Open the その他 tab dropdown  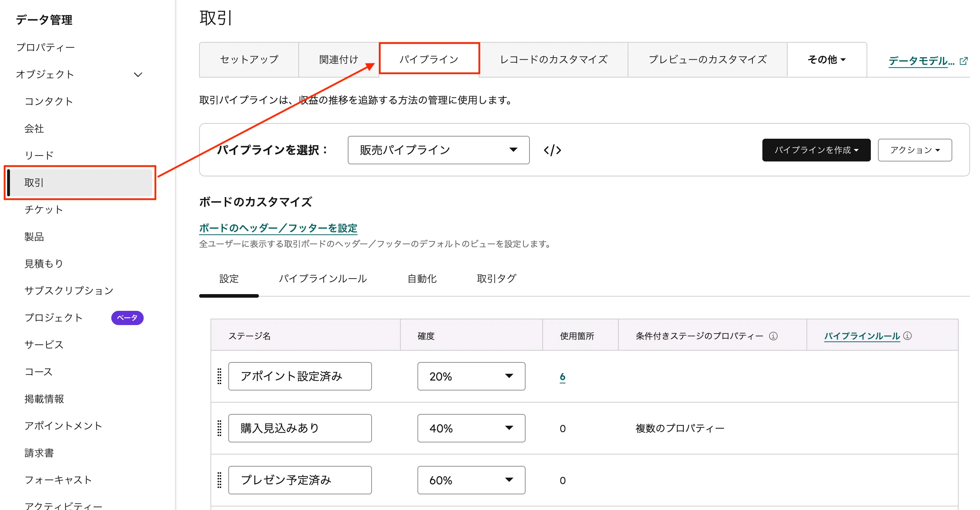(x=826, y=60)
